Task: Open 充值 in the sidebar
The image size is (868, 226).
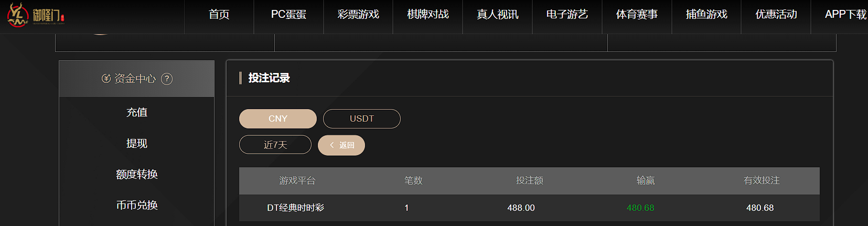Action: 137,112
